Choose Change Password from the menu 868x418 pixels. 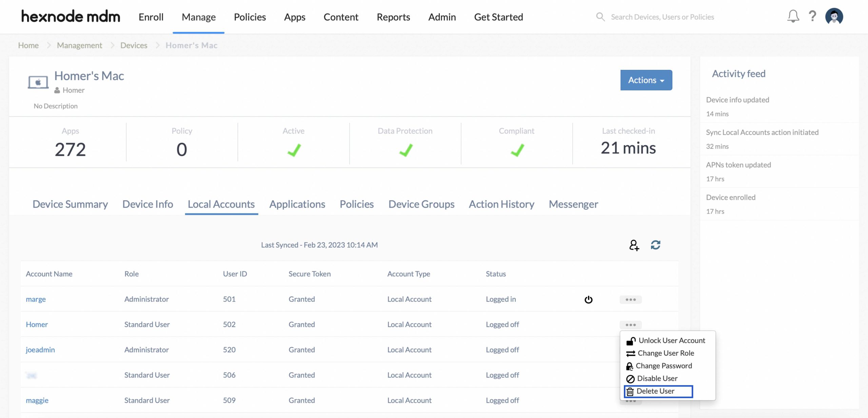click(659, 366)
